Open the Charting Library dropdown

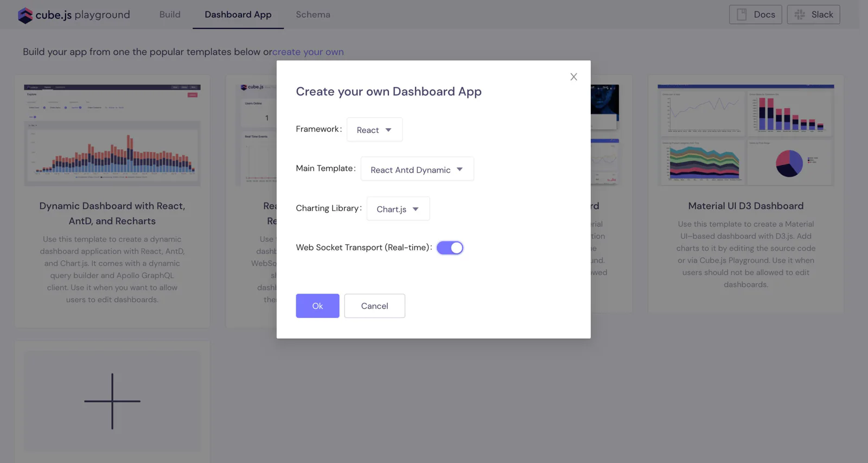click(398, 209)
